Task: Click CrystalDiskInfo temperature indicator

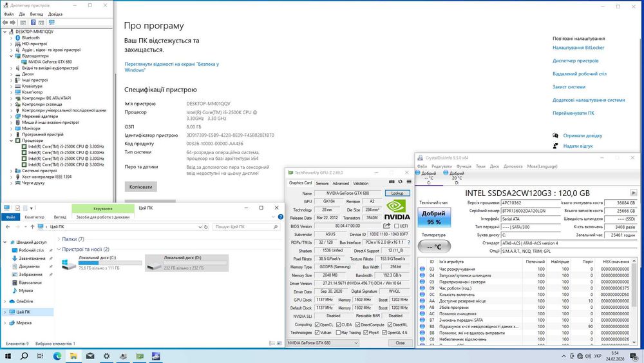Action: point(434,247)
